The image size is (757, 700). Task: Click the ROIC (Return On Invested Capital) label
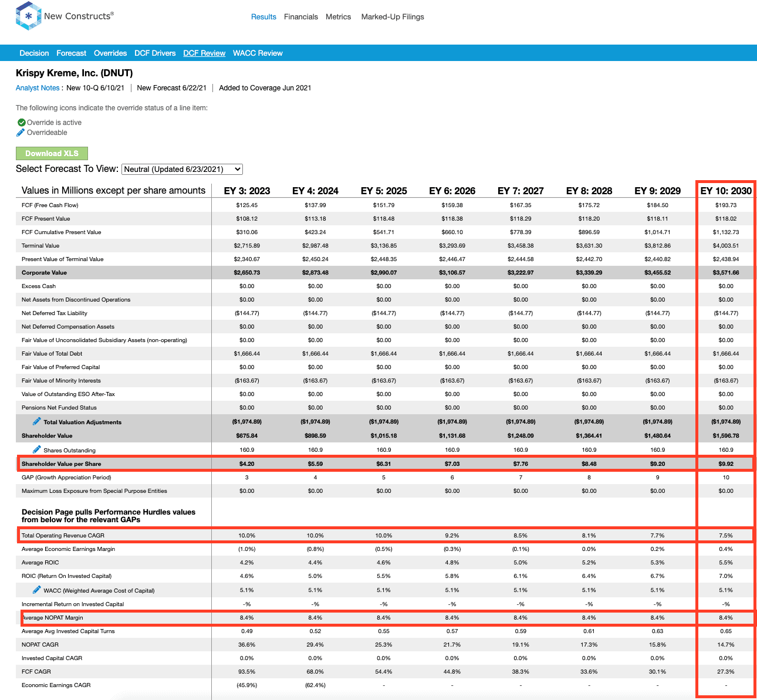(66, 576)
